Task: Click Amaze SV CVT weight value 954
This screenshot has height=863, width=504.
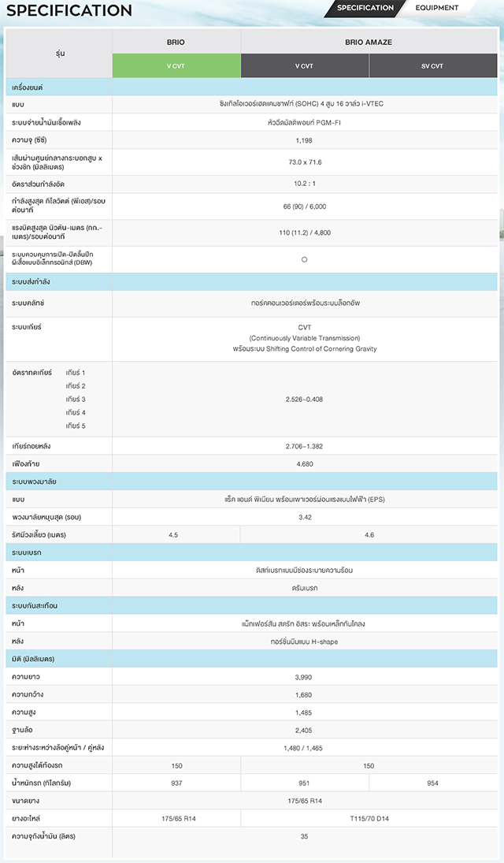Action: 433,783
